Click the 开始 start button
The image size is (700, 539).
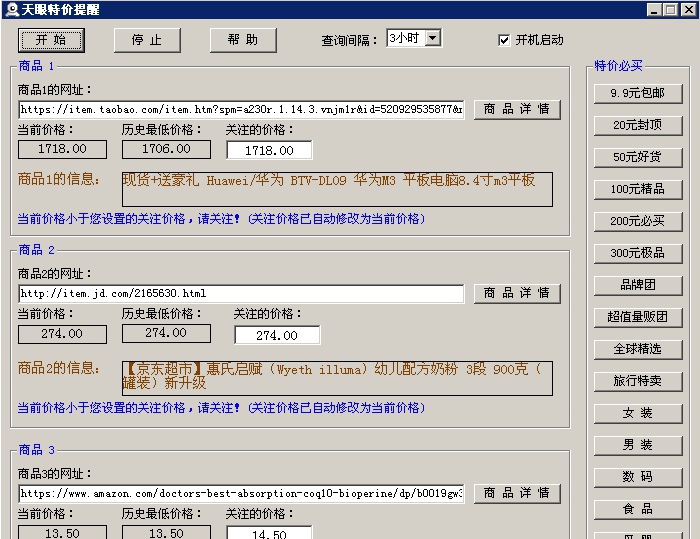click(51, 40)
